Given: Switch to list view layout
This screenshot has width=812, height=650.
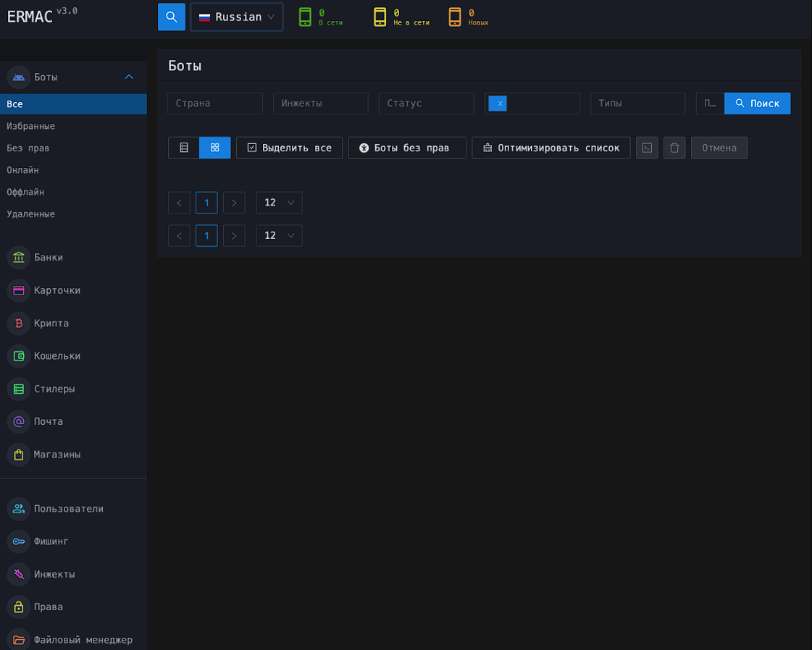Looking at the screenshot, I should (x=184, y=148).
